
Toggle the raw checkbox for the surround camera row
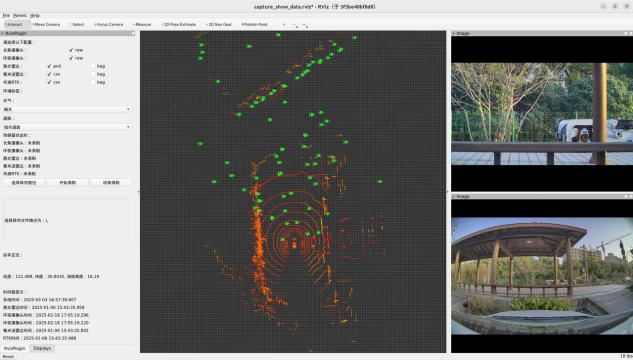click(71, 58)
